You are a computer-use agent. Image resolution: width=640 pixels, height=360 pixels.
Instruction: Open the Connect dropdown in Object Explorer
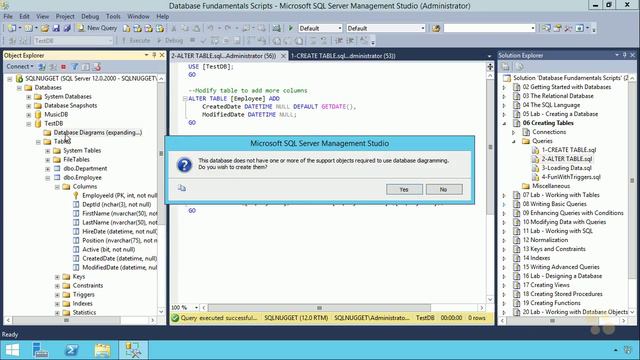point(20,66)
